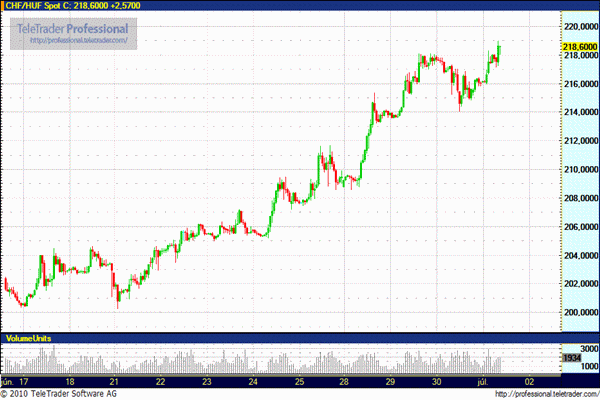Click the 212,0000 price axis label
Screen dimensions: 600x400
[581, 141]
